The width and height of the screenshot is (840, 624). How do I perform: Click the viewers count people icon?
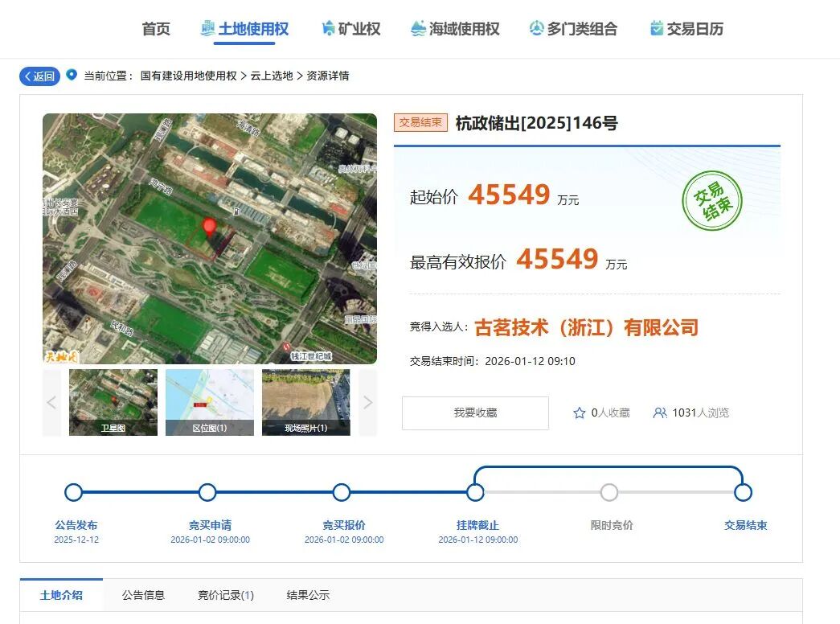(661, 413)
